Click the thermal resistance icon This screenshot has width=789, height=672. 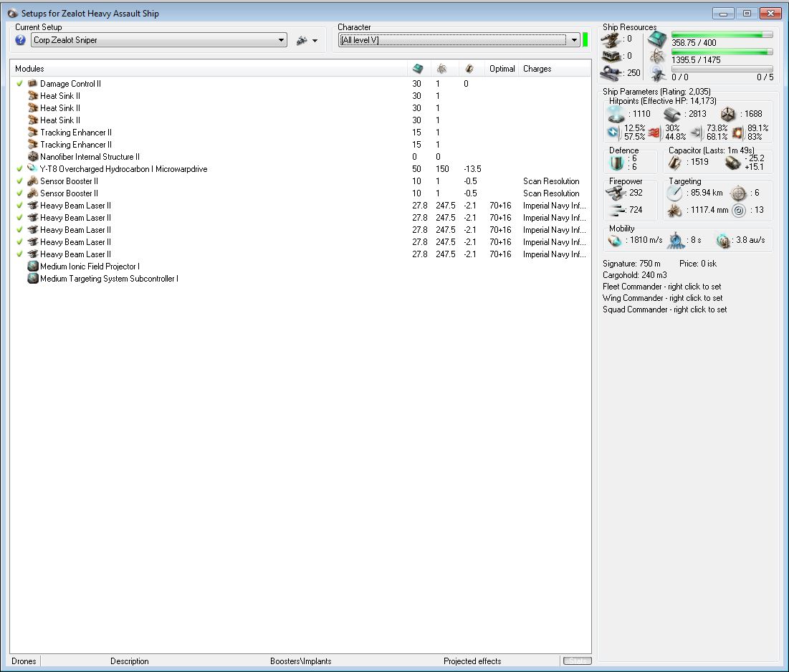(x=654, y=133)
